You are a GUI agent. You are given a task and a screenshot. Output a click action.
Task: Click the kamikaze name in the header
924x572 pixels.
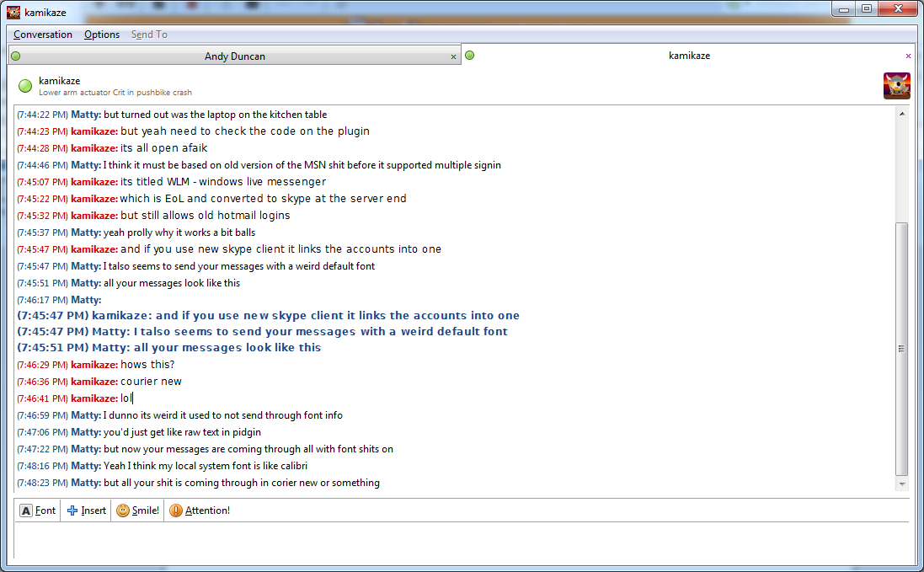coord(60,81)
